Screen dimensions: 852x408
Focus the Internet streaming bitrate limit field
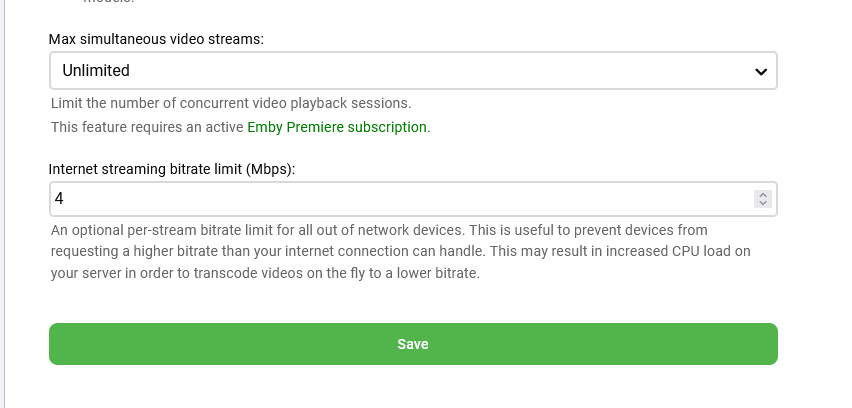(400, 199)
